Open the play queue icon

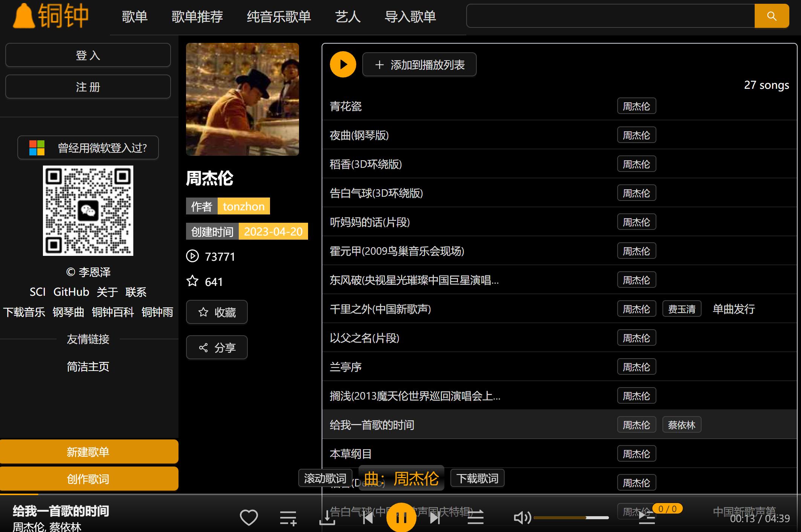pyautogui.click(x=647, y=518)
